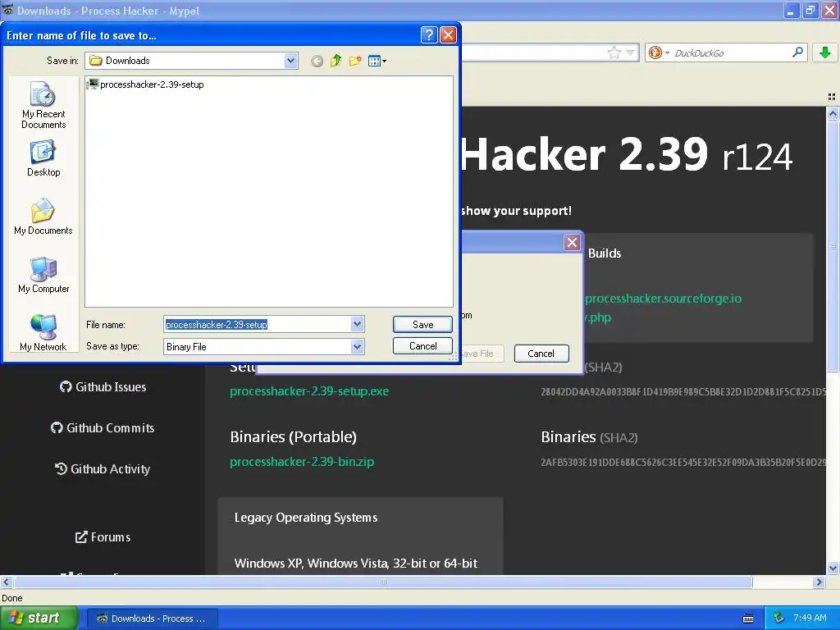This screenshot has height=630, width=840.
Task: Jump to Desktop in places bar
Action: (x=43, y=158)
